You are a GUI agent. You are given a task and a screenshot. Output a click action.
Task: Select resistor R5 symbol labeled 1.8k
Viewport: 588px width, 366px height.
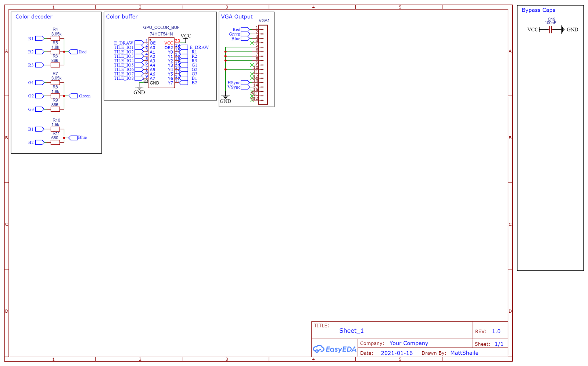click(55, 52)
